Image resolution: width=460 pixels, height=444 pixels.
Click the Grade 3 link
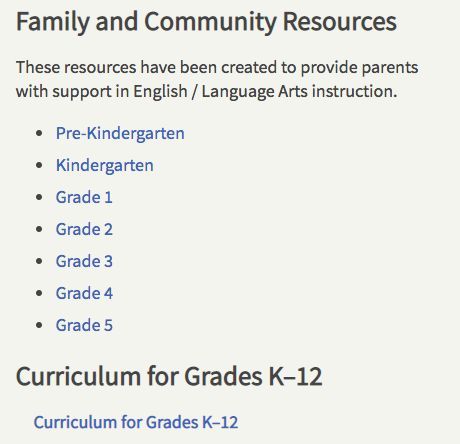pos(84,261)
